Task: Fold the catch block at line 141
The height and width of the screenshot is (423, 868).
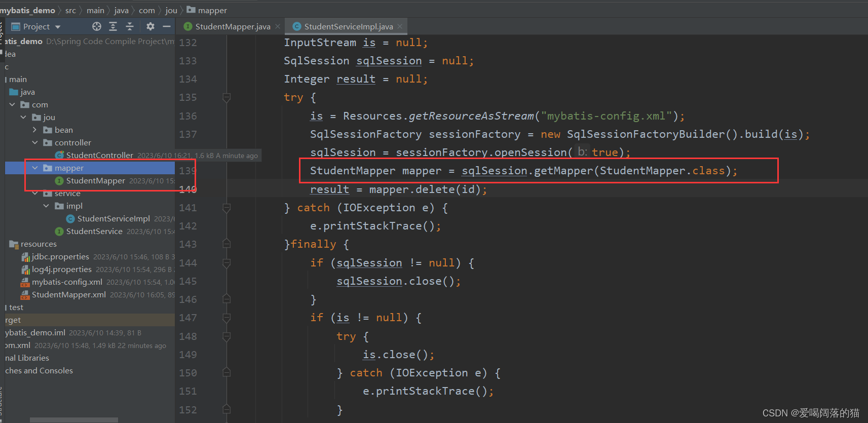Action: (227, 208)
